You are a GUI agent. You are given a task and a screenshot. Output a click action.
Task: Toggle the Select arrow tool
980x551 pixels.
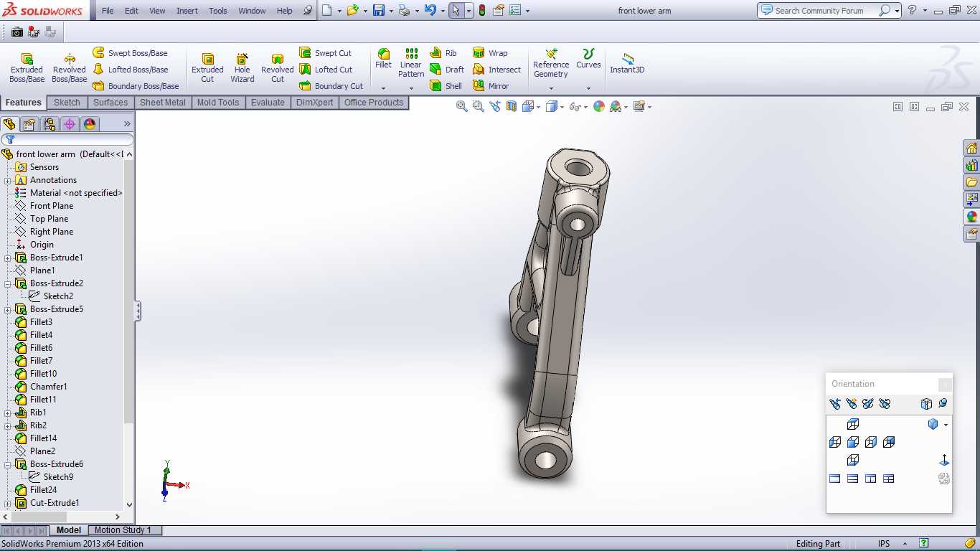point(456,10)
